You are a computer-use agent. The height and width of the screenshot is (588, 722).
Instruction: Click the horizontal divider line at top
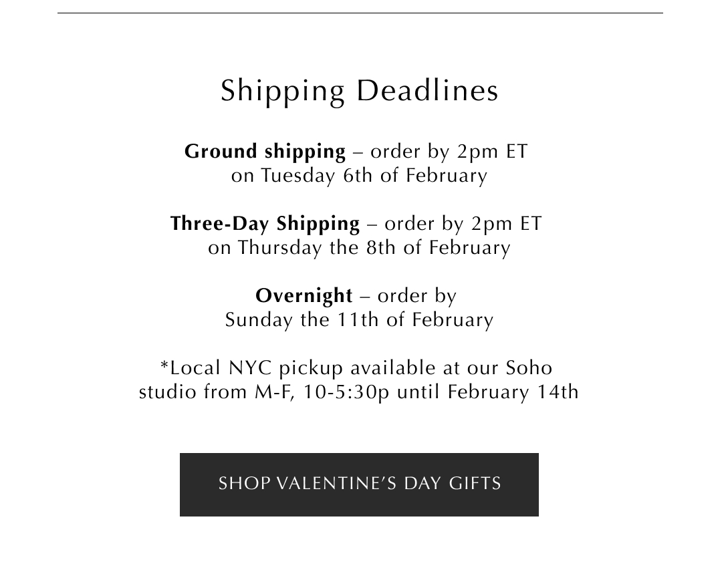360,13
